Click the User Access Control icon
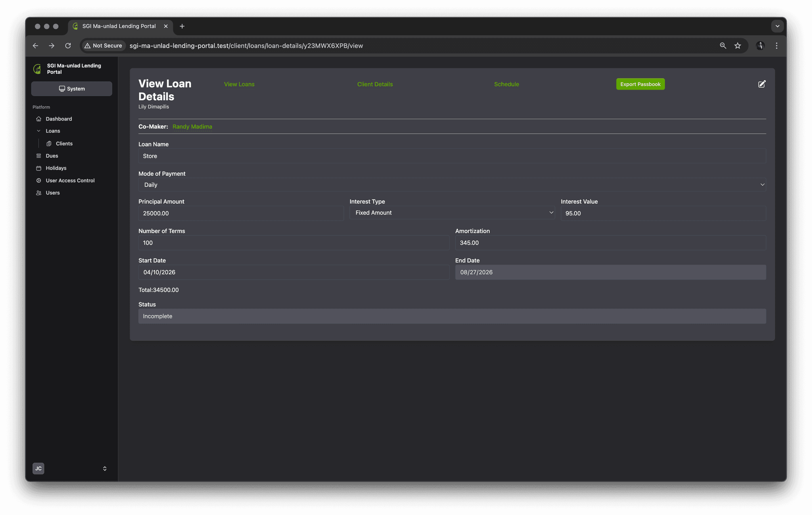This screenshot has height=515, width=812. (38, 180)
